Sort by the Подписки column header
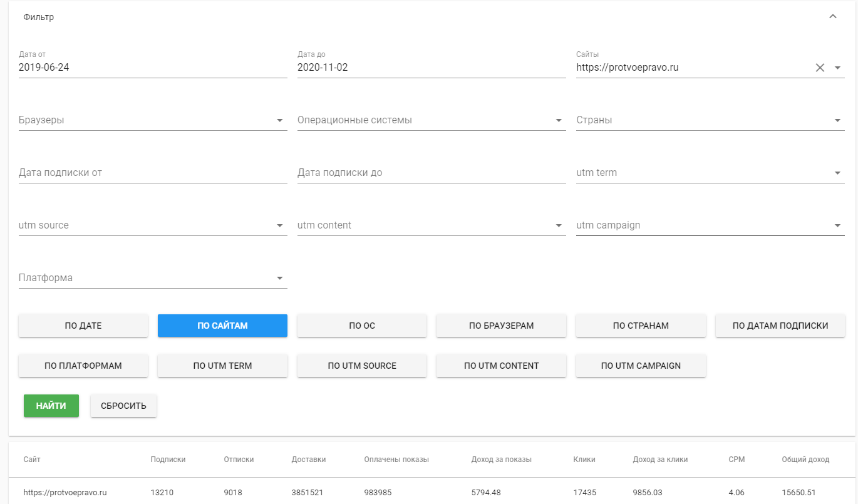 coord(168,460)
